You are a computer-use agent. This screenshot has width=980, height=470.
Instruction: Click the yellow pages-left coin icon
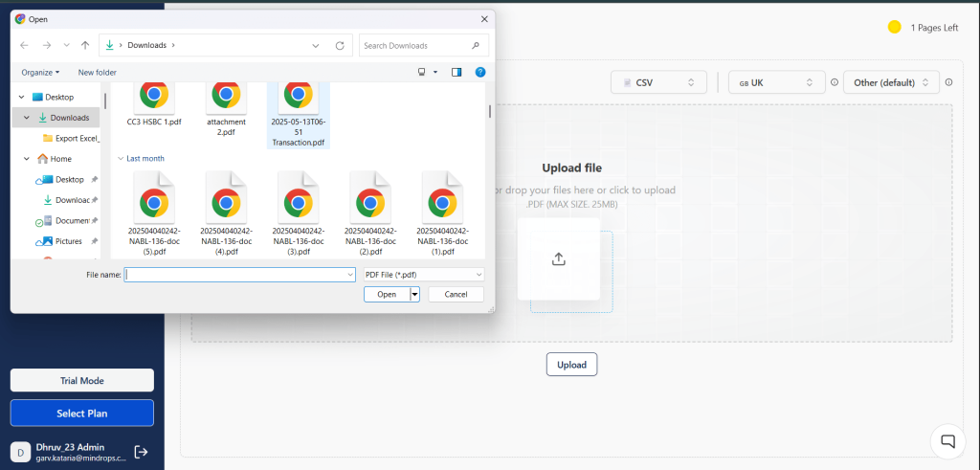[x=895, y=28]
